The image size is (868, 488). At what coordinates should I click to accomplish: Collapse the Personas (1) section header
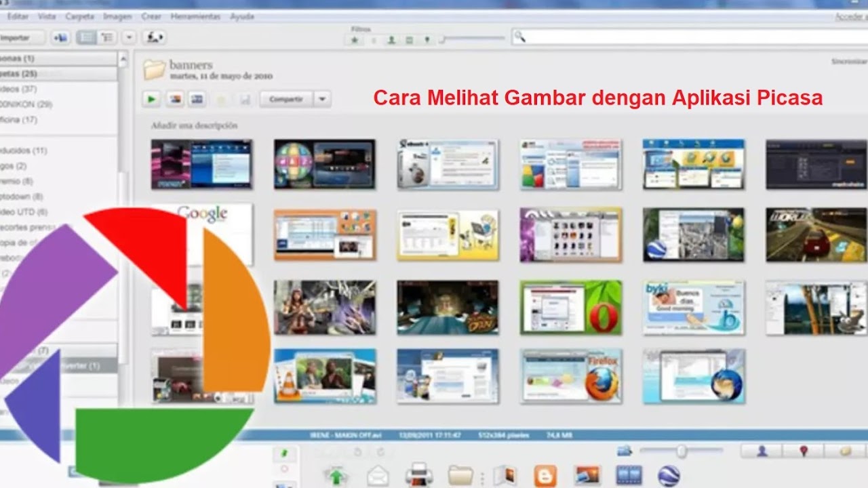58,59
